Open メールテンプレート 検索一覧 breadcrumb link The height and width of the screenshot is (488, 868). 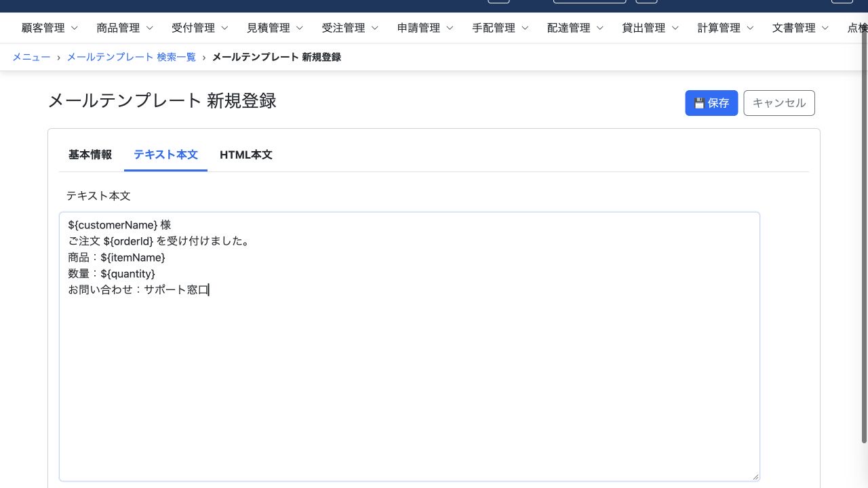tap(131, 57)
